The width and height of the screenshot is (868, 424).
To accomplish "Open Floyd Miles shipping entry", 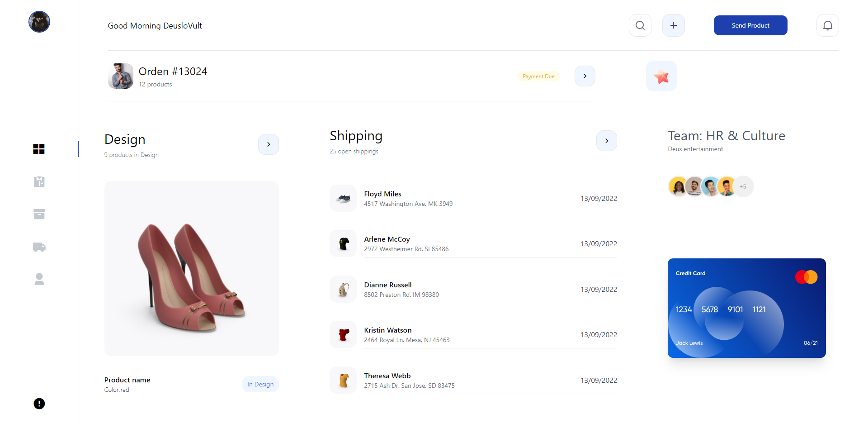I will 473,198.
